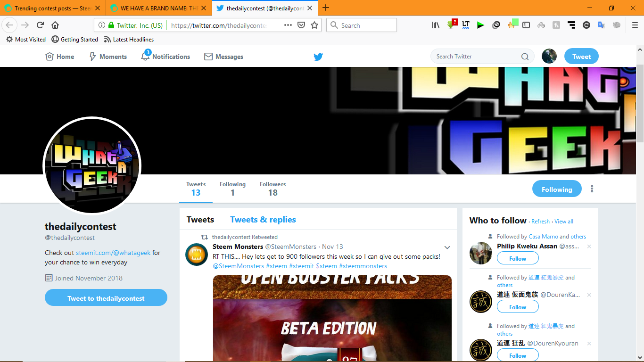Open the Most Visited bookmarks folder
This screenshot has height=362, width=644.
[26, 40]
